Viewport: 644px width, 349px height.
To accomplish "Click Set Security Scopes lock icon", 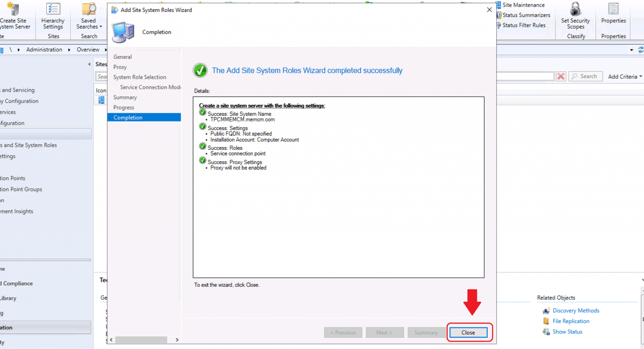I will point(575,9).
